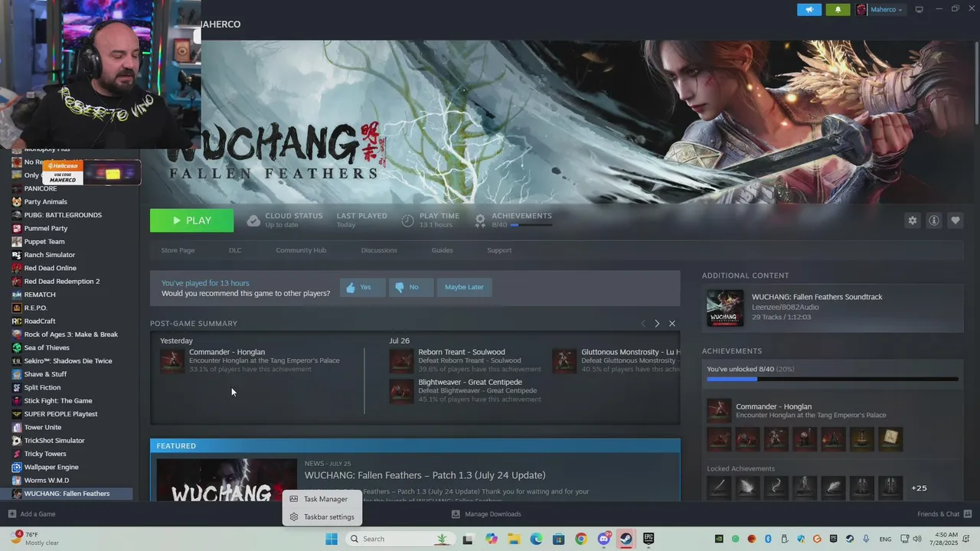Open the Store Page tab

(x=178, y=250)
